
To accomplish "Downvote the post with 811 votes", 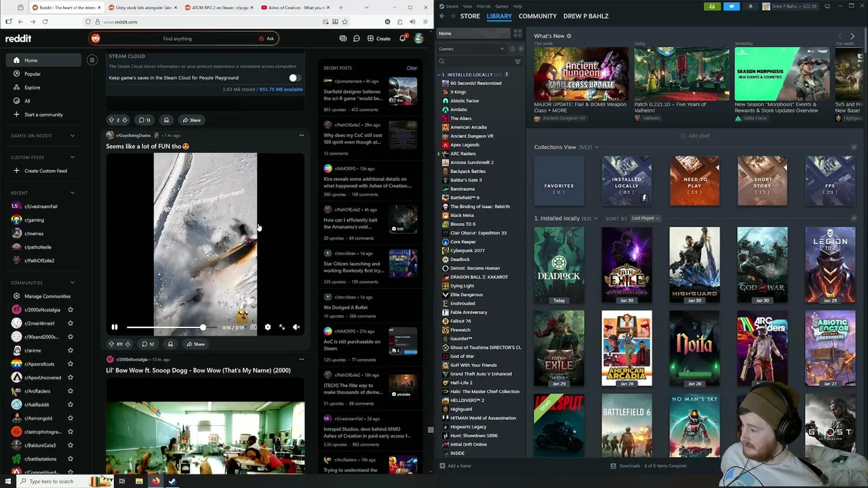I will click(x=127, y=344).
